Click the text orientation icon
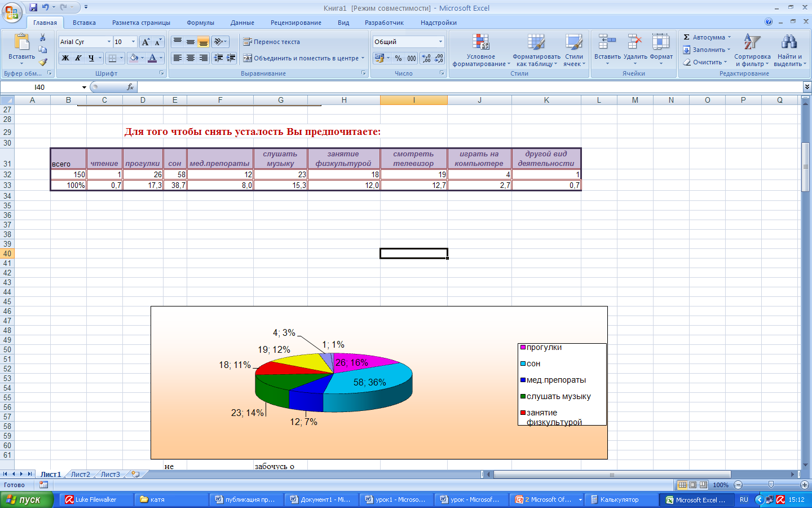 point(218,42)
